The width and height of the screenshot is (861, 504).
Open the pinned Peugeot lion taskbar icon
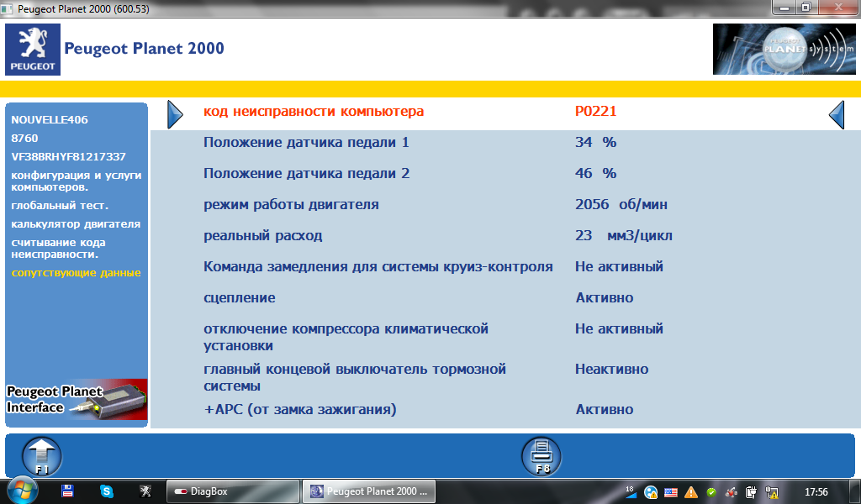click(x=144, y=491)
